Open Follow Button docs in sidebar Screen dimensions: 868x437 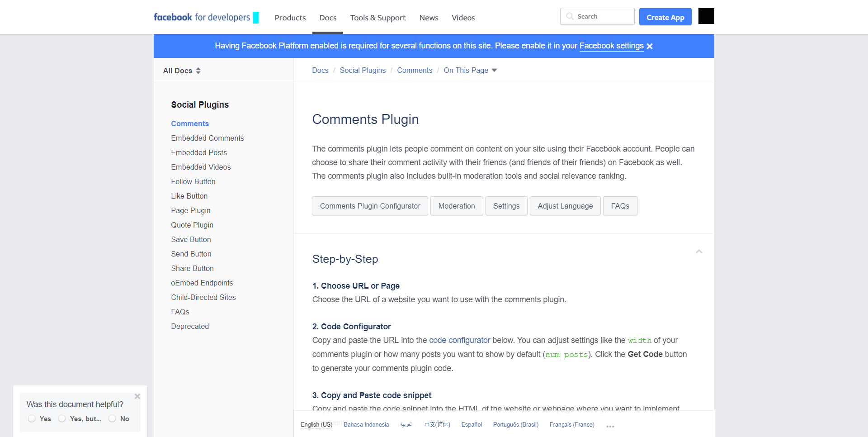click(193, 181)
